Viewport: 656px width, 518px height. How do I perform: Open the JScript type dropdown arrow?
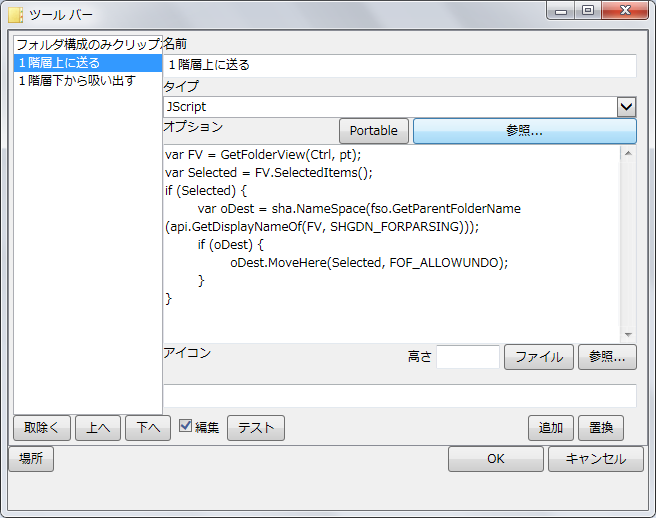[x=626, y=107]
